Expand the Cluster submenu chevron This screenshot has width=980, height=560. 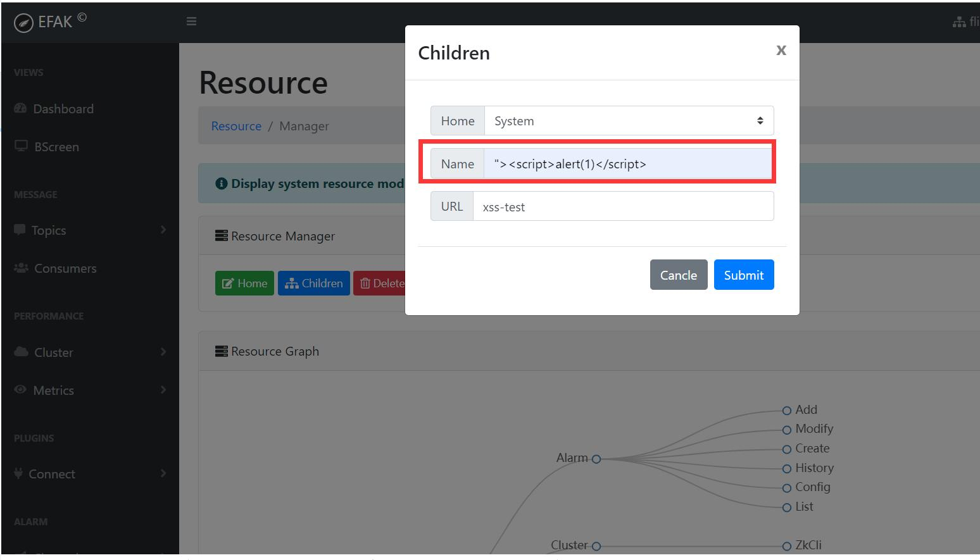click(163, 352)
